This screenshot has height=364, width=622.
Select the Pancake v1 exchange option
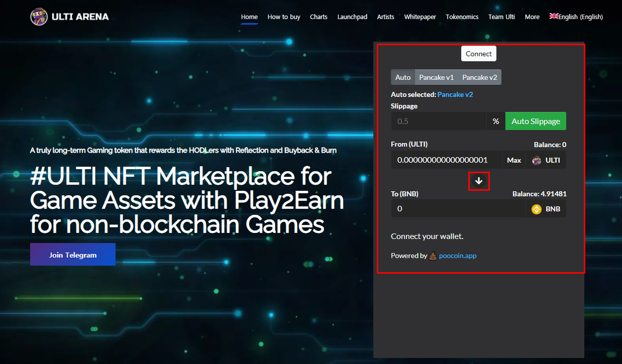pos(437,77)
